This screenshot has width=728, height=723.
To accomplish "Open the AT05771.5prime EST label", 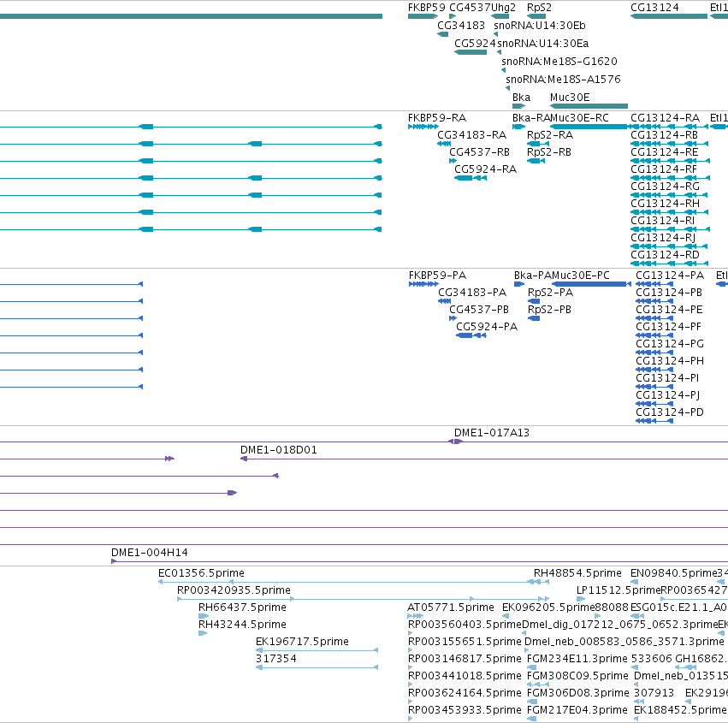I will pyautogui.click(x=451, y=607).
